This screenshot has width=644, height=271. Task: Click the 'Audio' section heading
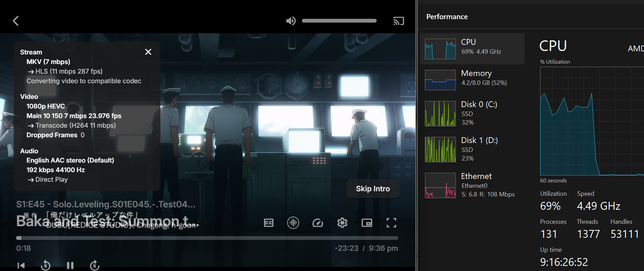click(29, 151)
